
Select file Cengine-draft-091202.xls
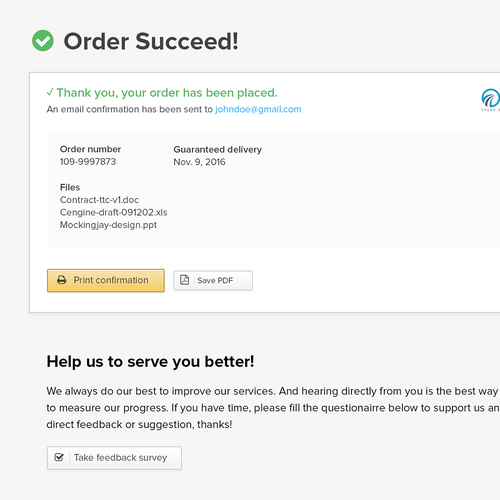click(114, 212)
